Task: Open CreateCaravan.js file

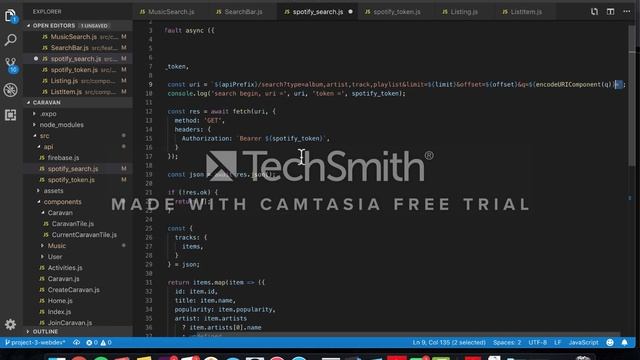Action: coord(78,290)
